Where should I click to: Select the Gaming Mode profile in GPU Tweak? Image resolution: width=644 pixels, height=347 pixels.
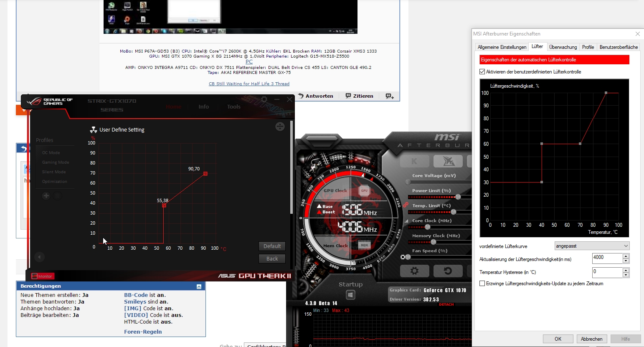pos(56,162)
